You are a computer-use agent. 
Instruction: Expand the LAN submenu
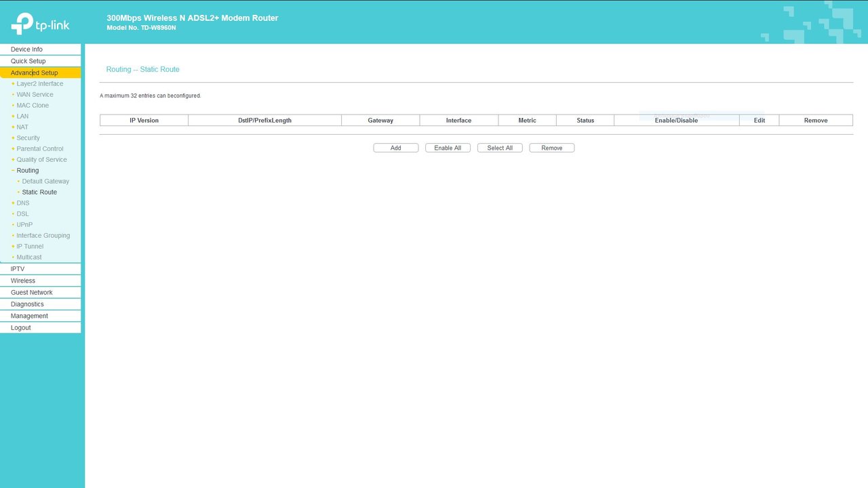pyautogui.click(x=22, y=117)
